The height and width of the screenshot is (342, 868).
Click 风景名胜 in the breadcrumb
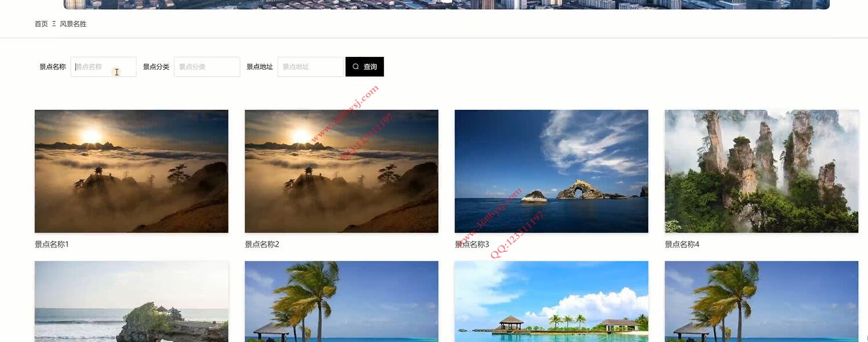[73, 24]
